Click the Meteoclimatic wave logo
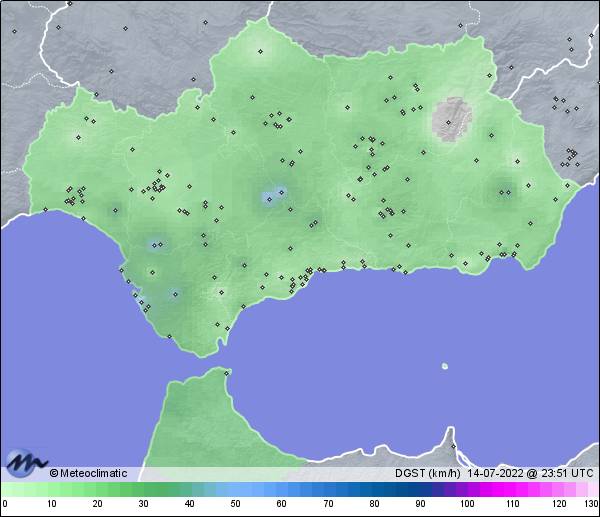The image size is (600, 517). click(x=24, y=462)
